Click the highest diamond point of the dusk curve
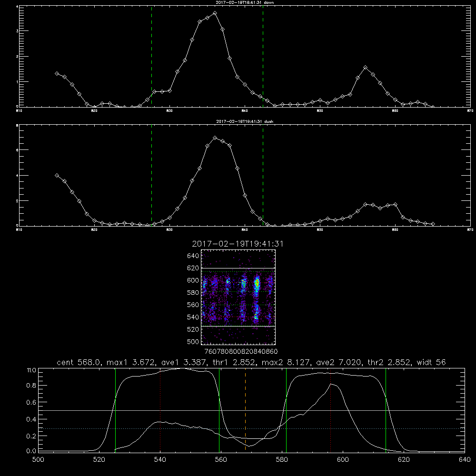476x476 pixels. pyautogui.click(x=215, y=138)
